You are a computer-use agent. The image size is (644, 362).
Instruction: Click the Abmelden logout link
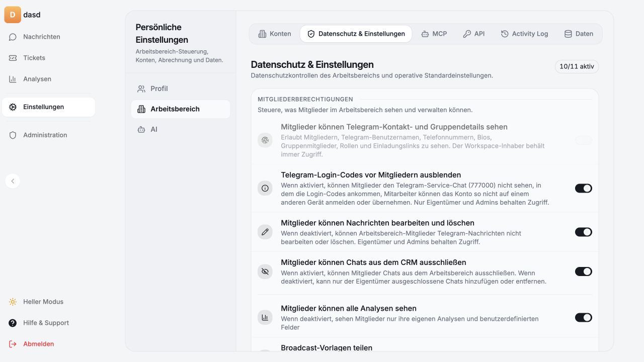pyautogui.click(x=48, y=344)
